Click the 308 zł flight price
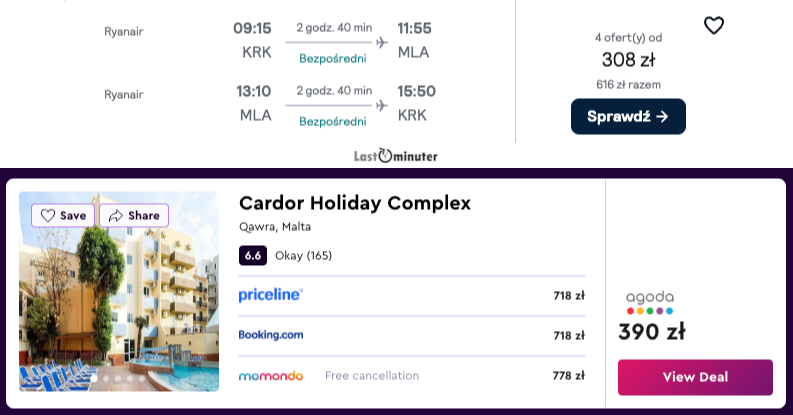The height and width of the screenshot is (415, 793). coord(628,60)
